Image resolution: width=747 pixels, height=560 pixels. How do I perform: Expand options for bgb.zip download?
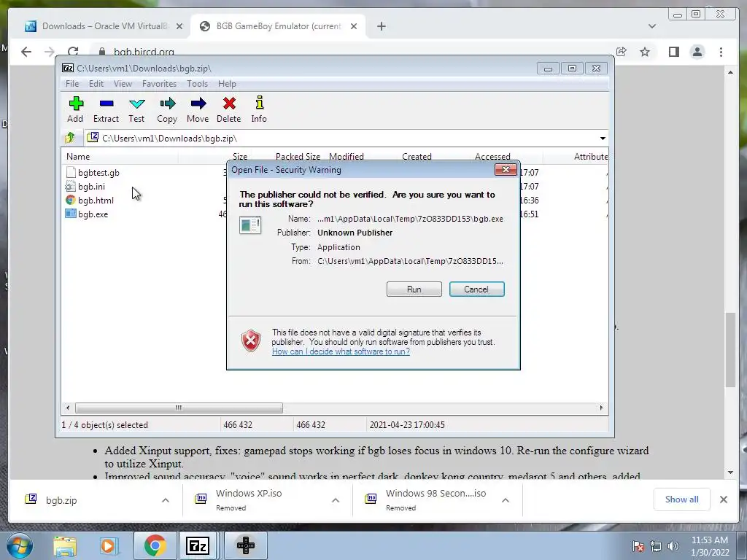[x=166, y=500]
